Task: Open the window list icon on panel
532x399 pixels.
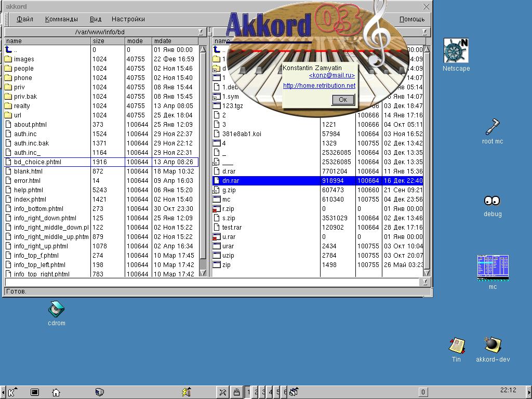Action: pyautogui.click(x=294, y=392)
